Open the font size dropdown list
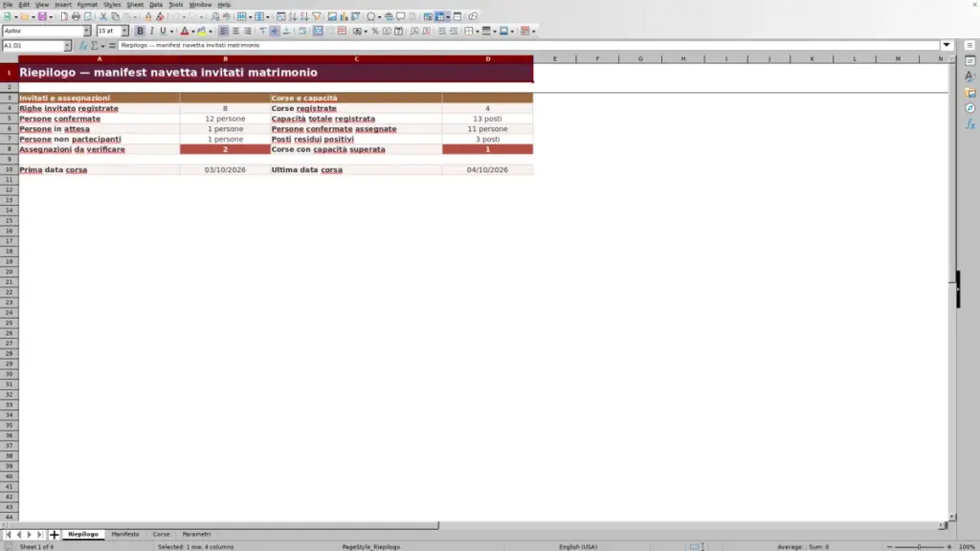This screenshot has width=980, height=551. (x=124, y=32)
